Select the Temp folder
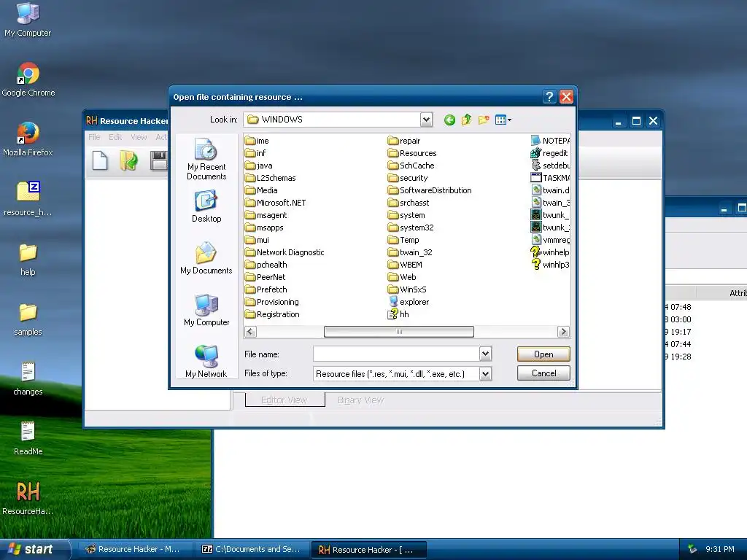747x560 pixels. (403, 240)
